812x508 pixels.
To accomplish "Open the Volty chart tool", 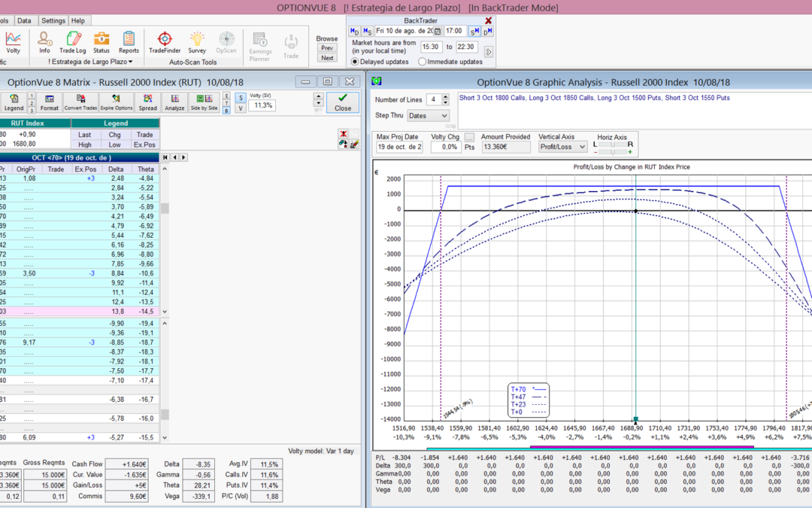I will pyautogui.click(x=13, y=42).
